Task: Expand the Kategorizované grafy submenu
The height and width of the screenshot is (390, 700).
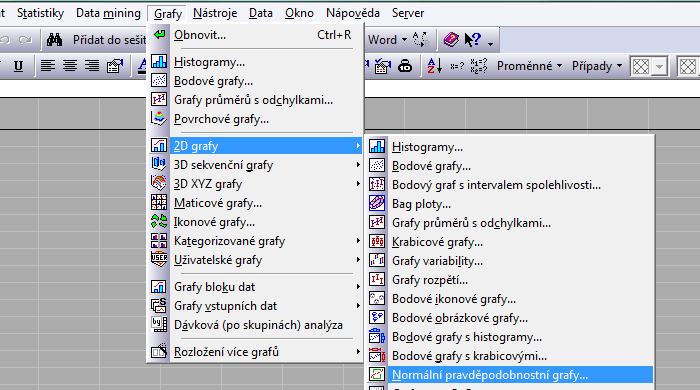Action: 358,241
